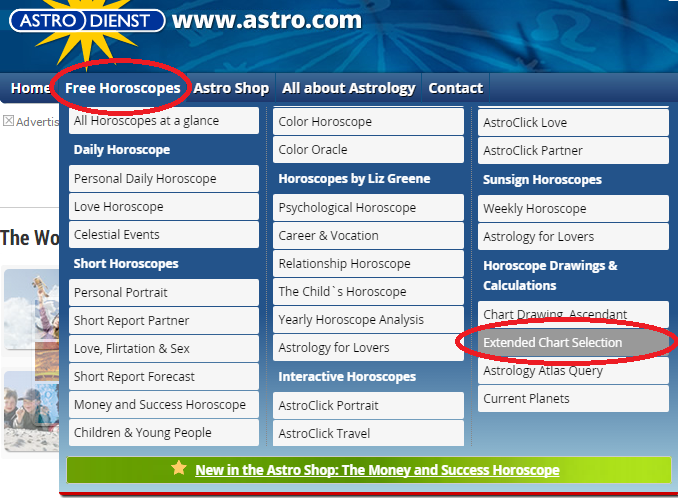Open Current Planets

[x=573, y=399]
